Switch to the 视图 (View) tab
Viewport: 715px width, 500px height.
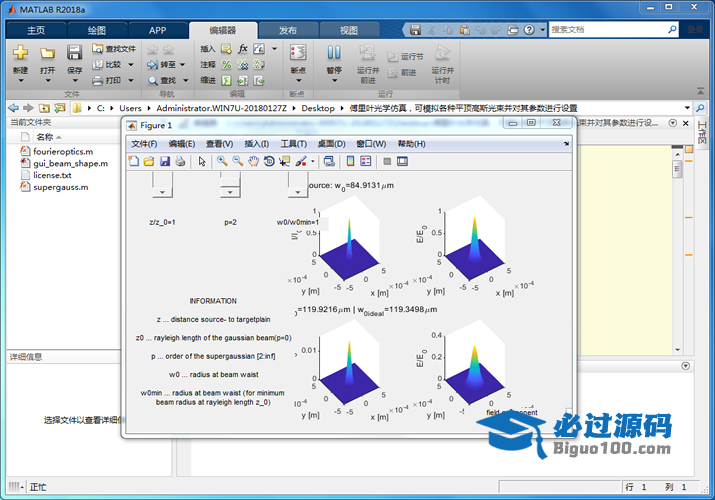pos(349,31)
